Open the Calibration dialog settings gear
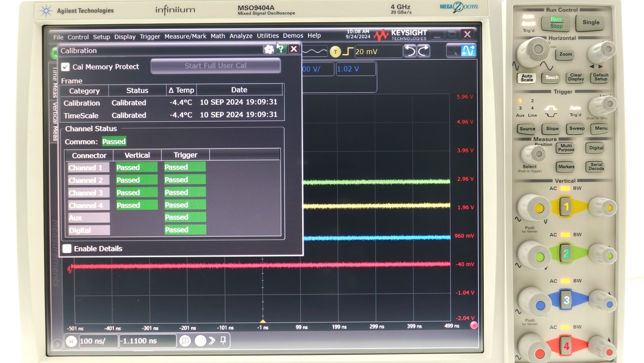644x363 pixels. click(x=268, y=50)
